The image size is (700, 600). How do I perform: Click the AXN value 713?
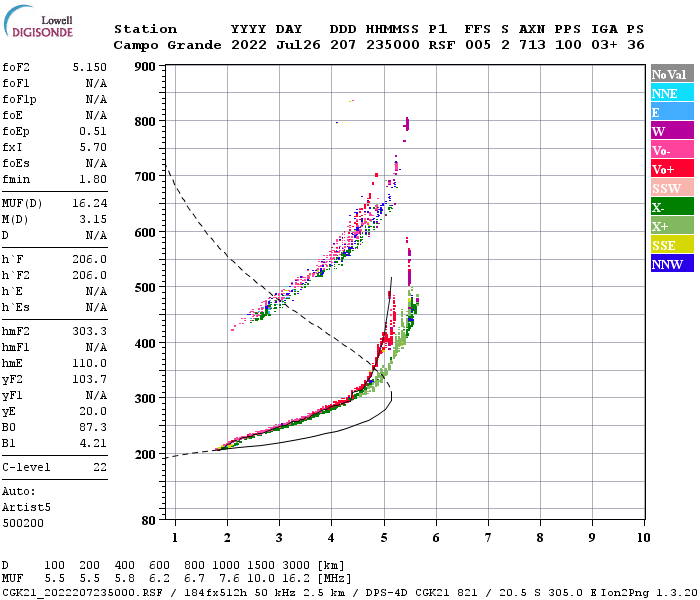pyautogui.click(x=532, y=45)
